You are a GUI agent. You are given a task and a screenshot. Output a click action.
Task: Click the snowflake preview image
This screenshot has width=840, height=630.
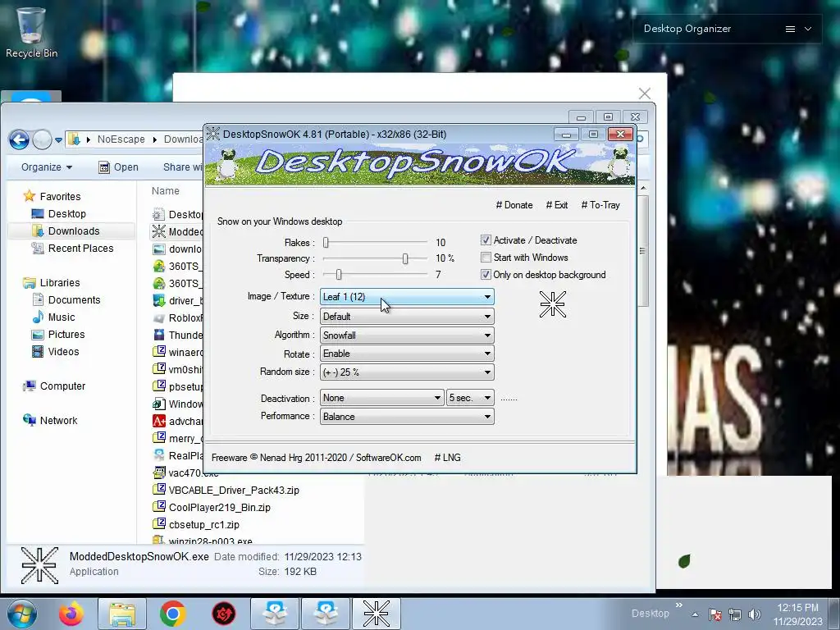tap(552, 304)
